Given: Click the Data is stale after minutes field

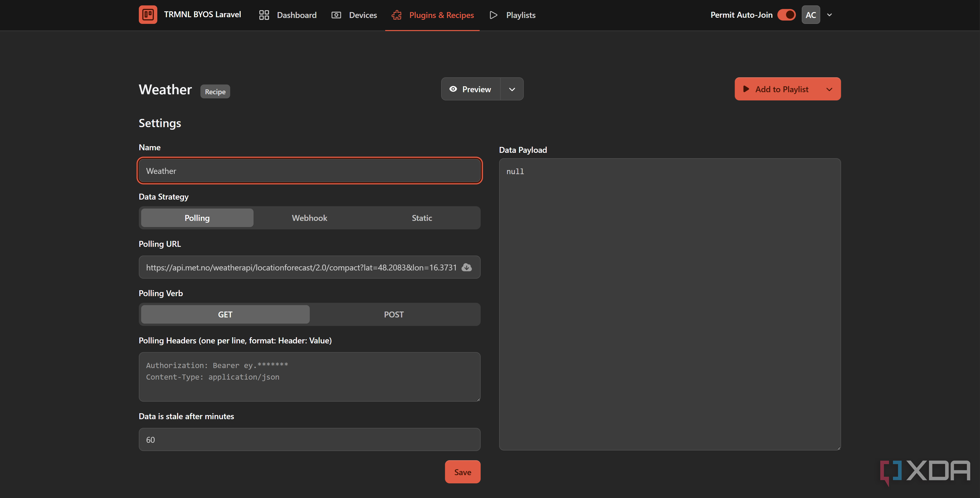Looking at the screenshot, I should 310,439.
